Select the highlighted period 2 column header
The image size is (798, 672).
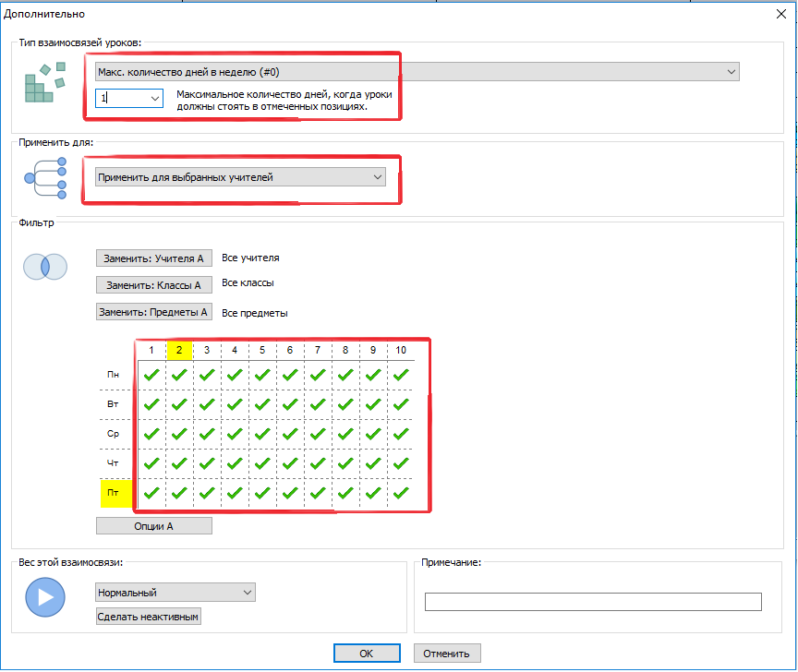point(179,350)
